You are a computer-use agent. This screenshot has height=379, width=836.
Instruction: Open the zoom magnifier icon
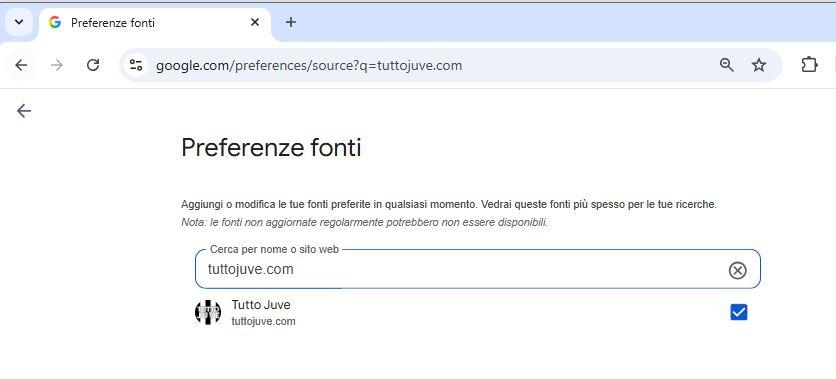(x=726, y=65)
